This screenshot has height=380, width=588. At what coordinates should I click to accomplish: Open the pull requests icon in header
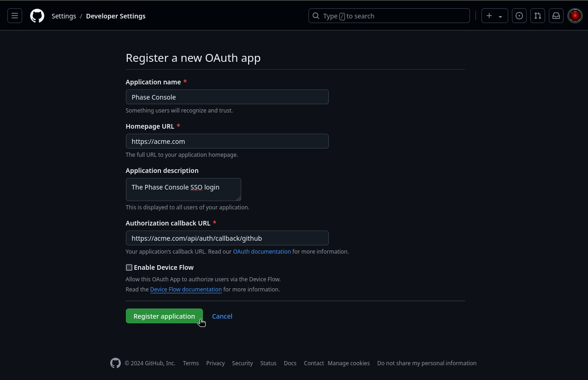[x=538, y=16]
